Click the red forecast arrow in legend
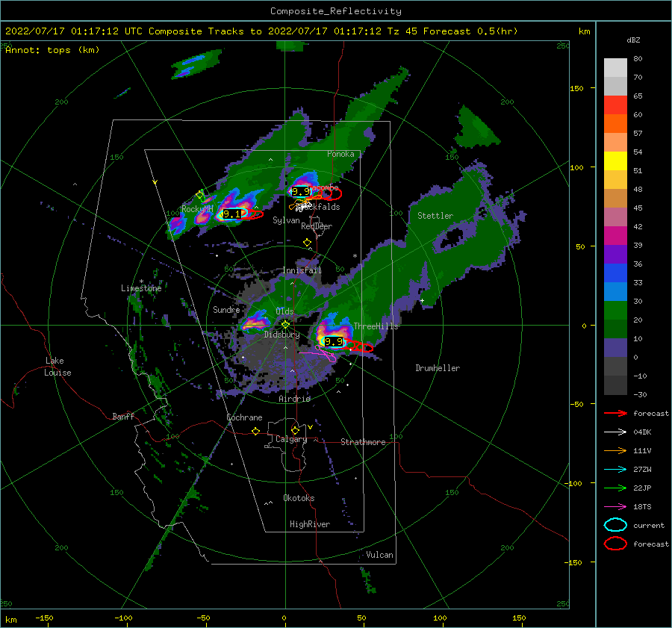 click(x=615, y=413)
